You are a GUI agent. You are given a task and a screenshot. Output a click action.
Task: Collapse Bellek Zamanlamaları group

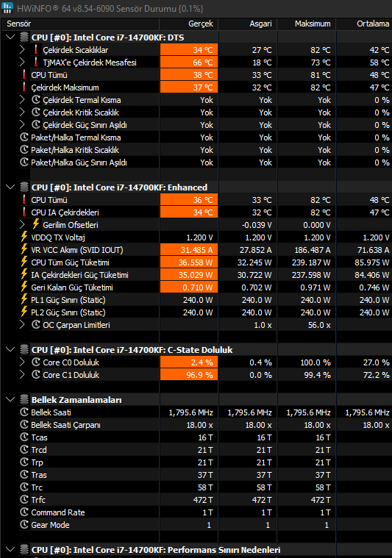[10, 399]
